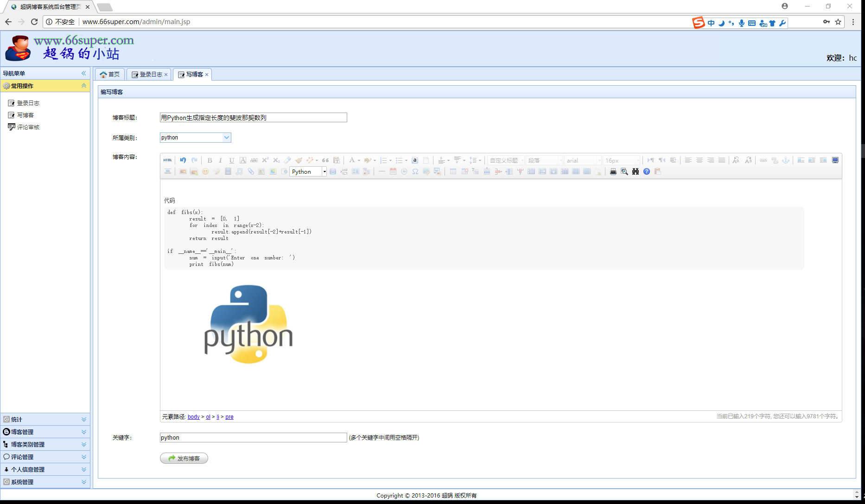Toggle superscript formatting
This screenshot has height=504, width=865.
point(265,160)
